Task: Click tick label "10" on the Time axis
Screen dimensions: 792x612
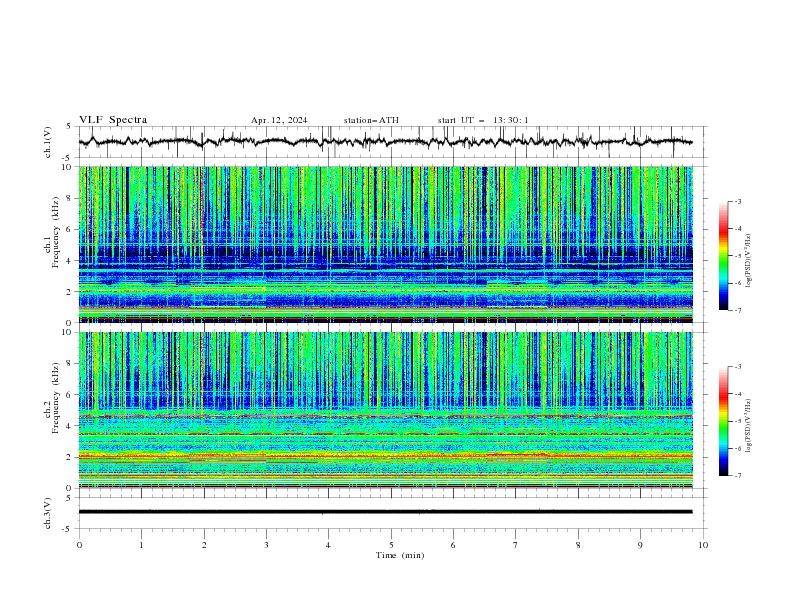Action: click(703, 545)
